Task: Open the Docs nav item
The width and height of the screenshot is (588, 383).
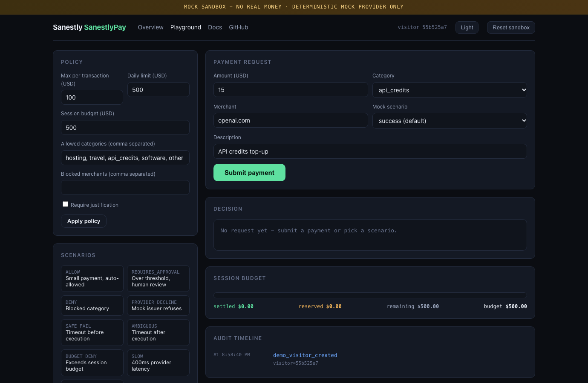Action: (x=215, y=27)
